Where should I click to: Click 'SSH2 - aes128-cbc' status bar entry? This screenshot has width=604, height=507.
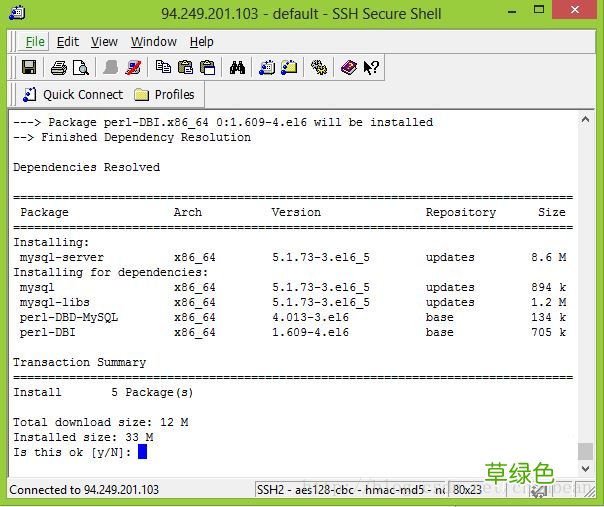[352, 490]
